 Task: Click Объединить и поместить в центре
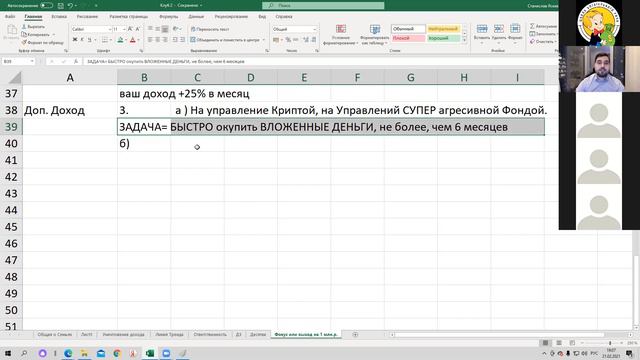coord(225,40)
